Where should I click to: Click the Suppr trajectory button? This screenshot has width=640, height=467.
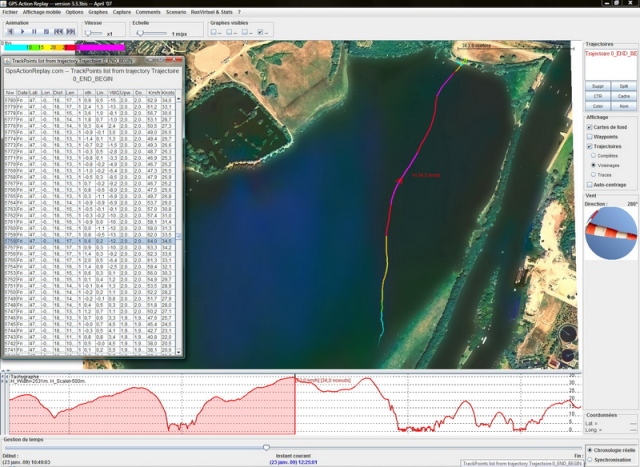point(598,86)
